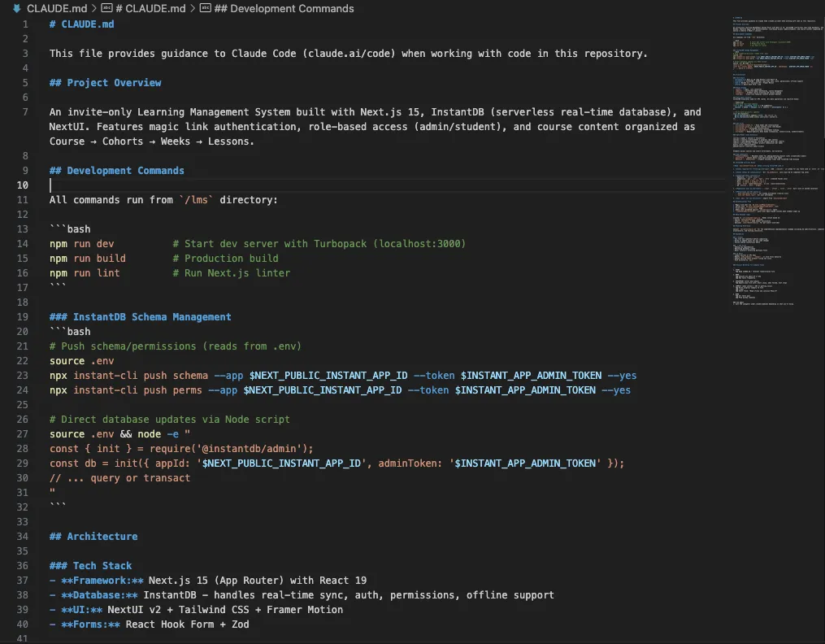This screenshot has width=825, height=644.
Task: Open the '# CLAUDE.md' heading breadcrumb
Action: 149,9
